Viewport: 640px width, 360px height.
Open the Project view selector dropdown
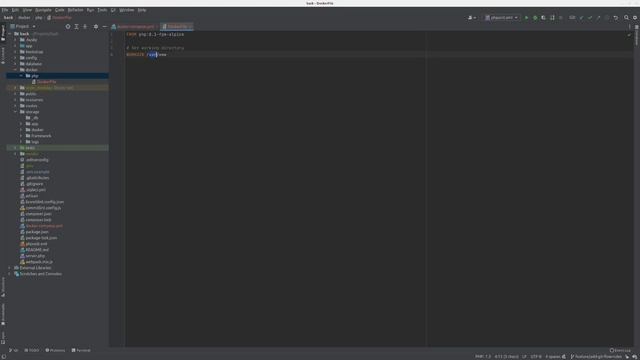point(23,27)
